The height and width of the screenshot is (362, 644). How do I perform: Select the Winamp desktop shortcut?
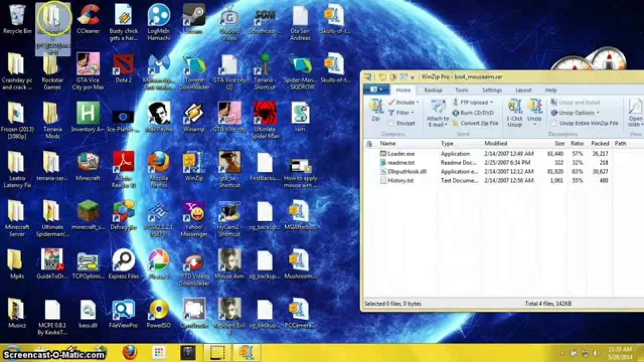pyautogui.click(x=194, y=118)
